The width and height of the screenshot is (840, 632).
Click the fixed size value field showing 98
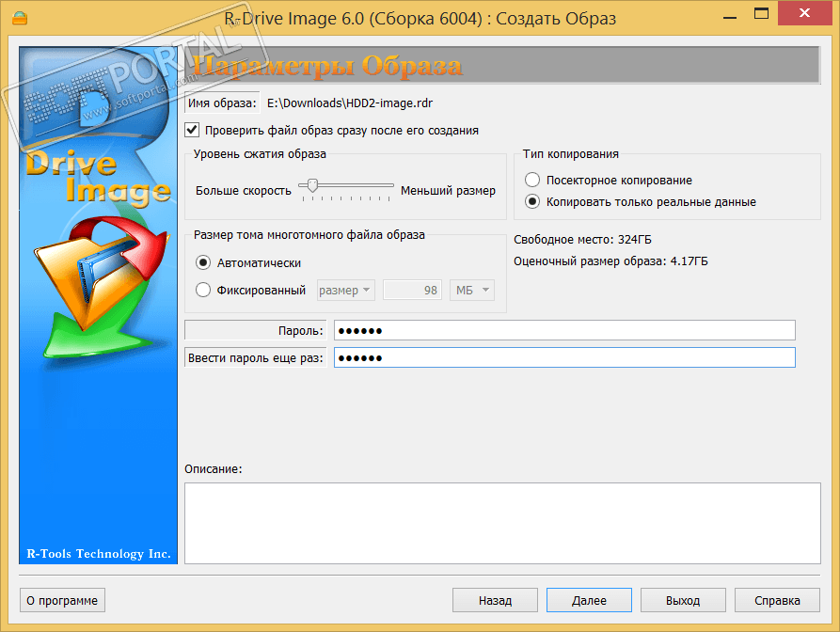point(413,291)
